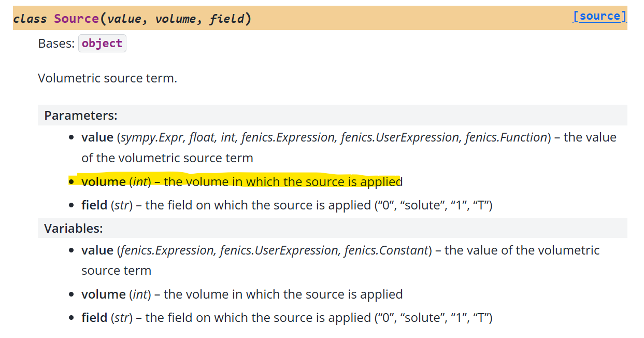Click the Source class name in header
The image size is (644, 338).
point(76,19)
